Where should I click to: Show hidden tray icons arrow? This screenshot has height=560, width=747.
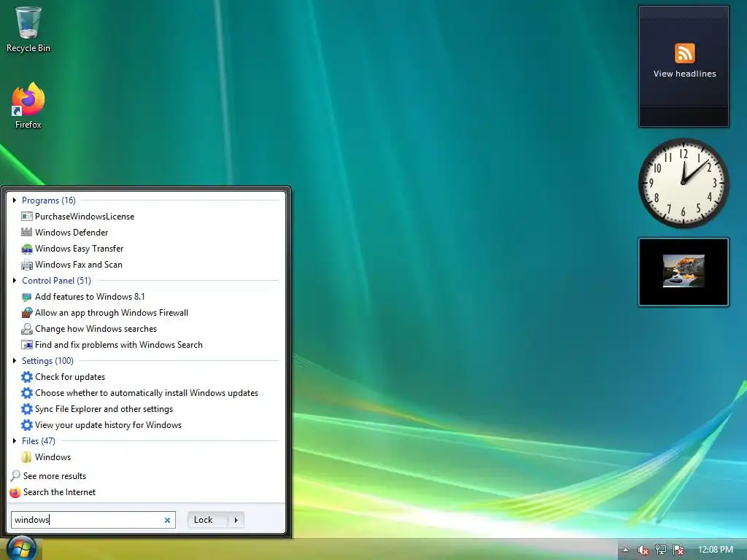click(625, 550)
